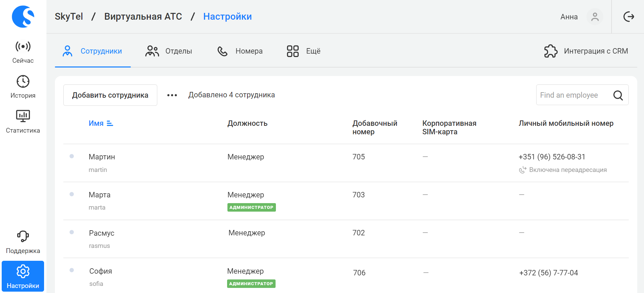Click extension number 706
This screenshot has height=293, width=644.
click(359, 273)
